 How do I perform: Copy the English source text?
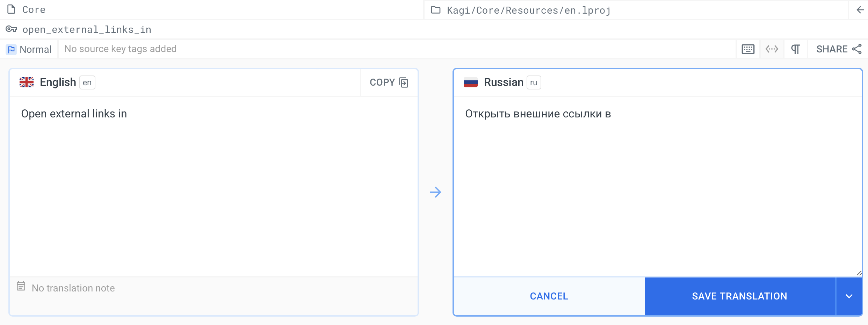tap(389, 82)
